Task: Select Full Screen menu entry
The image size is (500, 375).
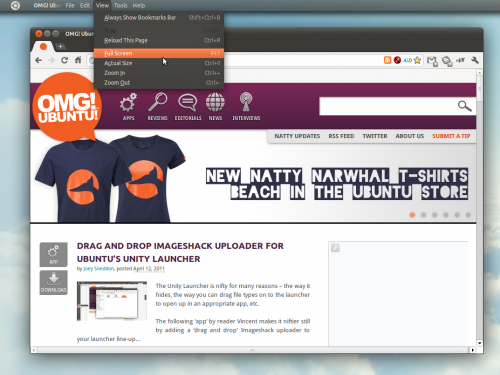Action: (159, 53)
